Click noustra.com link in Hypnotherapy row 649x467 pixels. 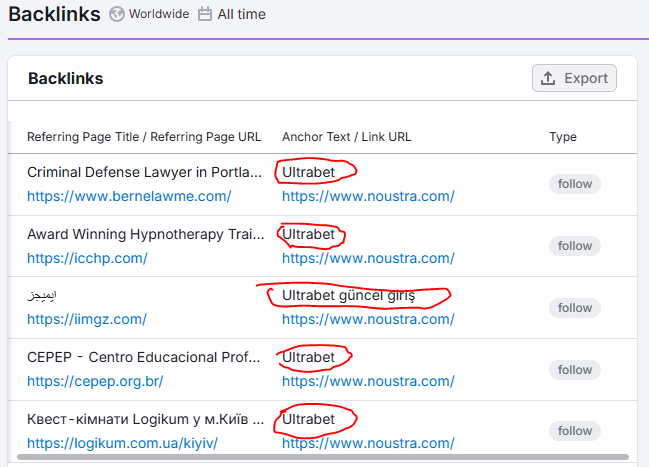tap(368, 258)
